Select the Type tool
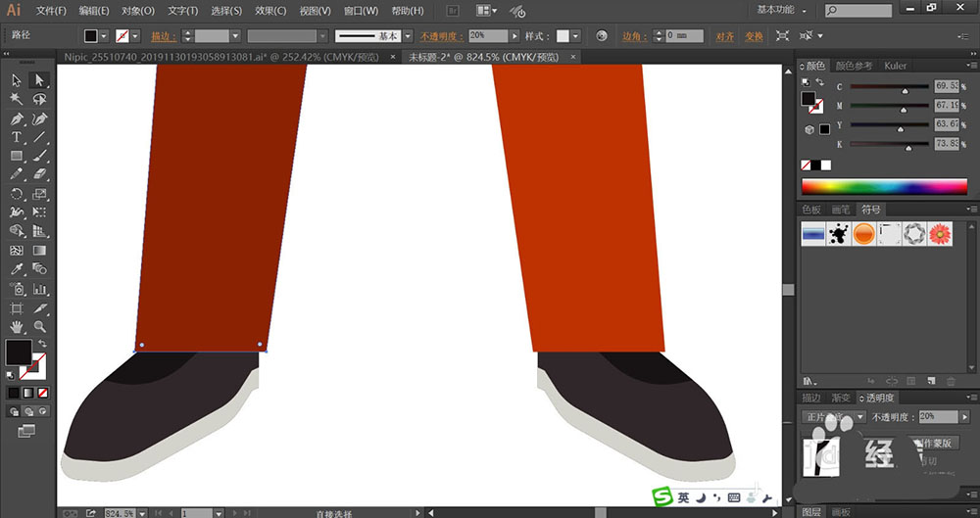The image size is (980, 518). coord(17,137)
